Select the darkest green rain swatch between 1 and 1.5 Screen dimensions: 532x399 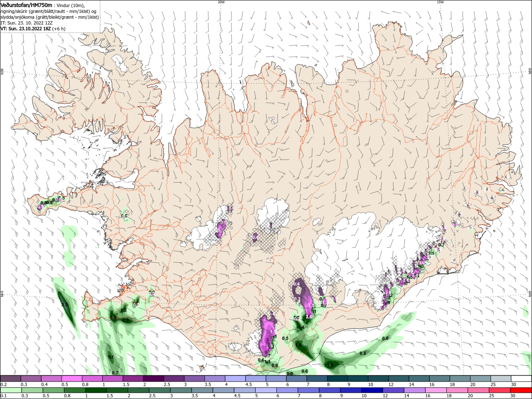(x=96, y=390)
